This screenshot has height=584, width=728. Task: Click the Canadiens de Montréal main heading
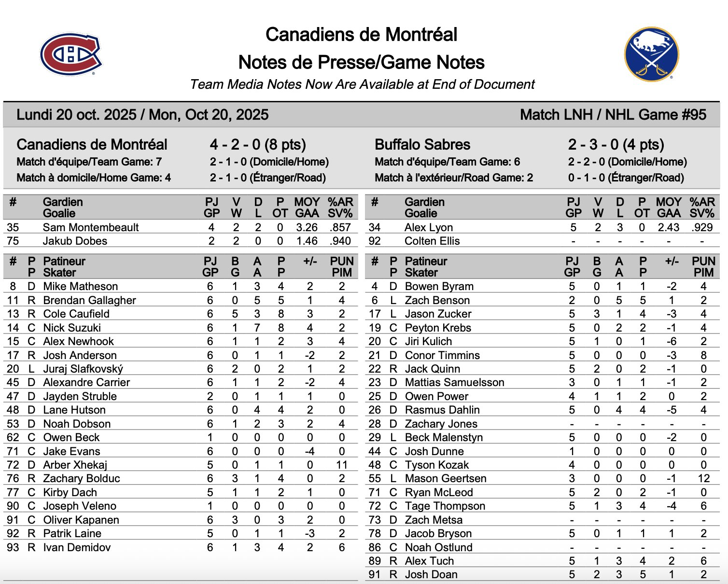tap(361, 35)
